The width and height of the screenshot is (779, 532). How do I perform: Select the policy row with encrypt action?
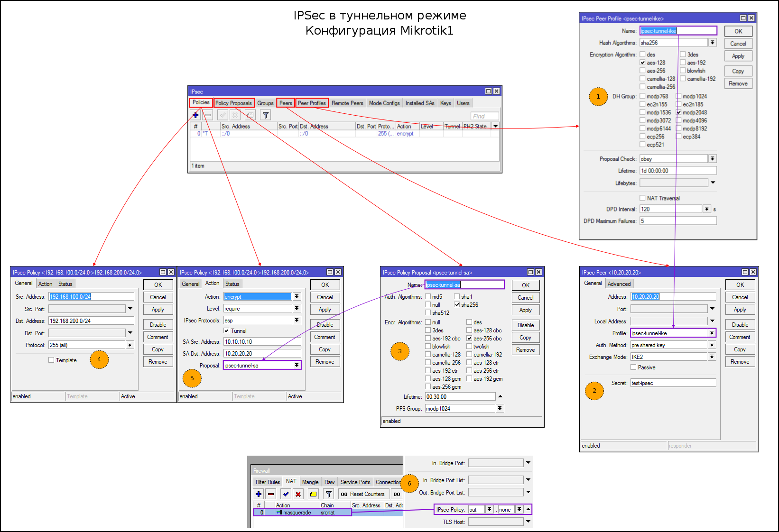coord(344,134)
